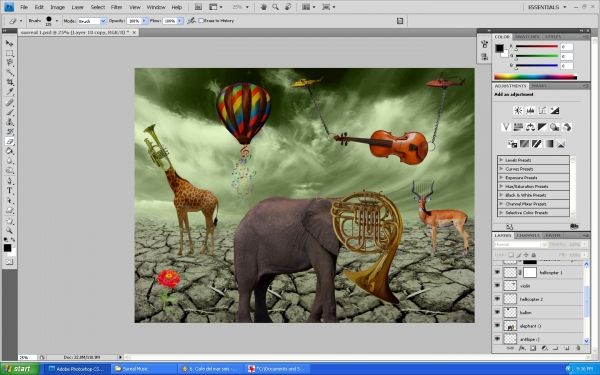The width and height of the screenshot is (600, 375).
Task: Select the Healing Brush tool
Action: pyautogui.click(x=9, y=103)
